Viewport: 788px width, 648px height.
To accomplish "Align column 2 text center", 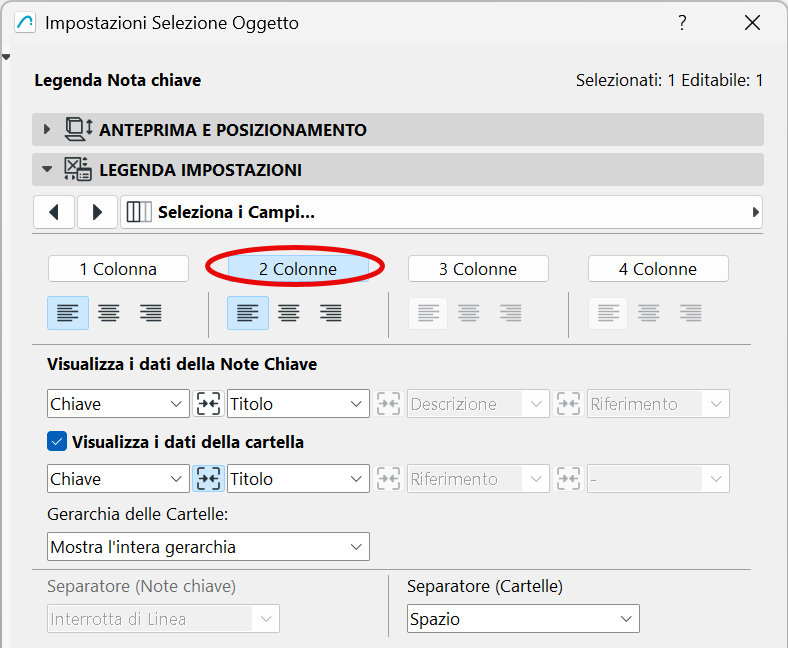I will click(x=288, y=313).
